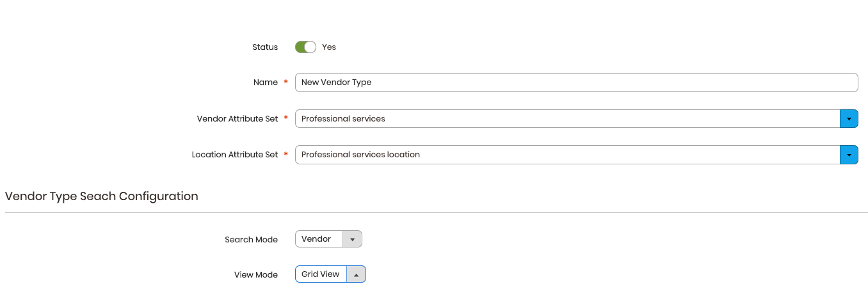Viewport: 868px width, 298px height.
Task: Click the red asterisk beside Name label
Action: [x=285, y=82]
